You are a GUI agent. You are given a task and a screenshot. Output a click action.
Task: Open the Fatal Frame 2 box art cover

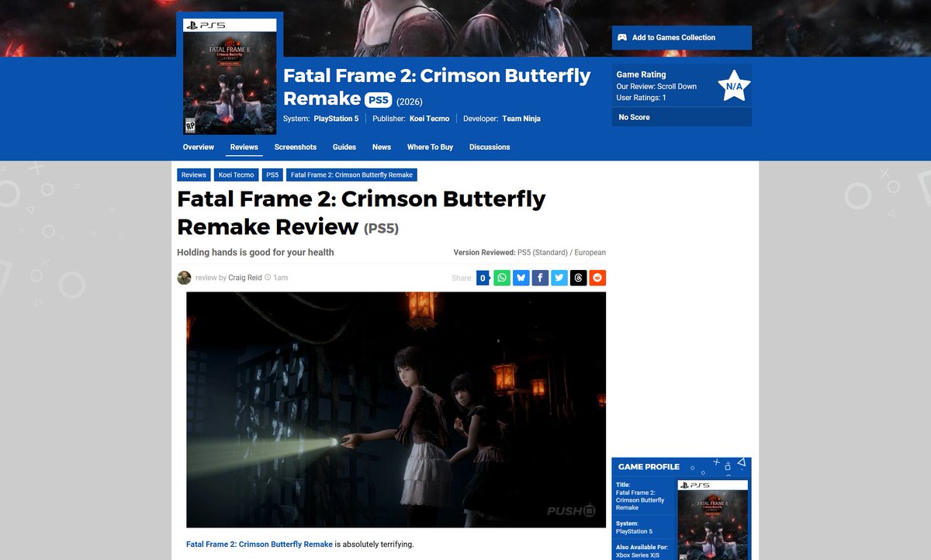[230, 77]
